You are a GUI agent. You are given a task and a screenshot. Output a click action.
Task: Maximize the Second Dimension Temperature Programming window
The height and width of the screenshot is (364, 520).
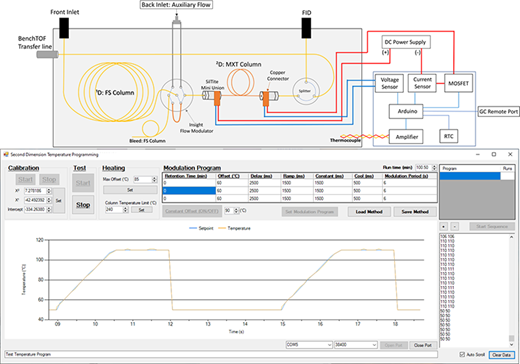494,154
